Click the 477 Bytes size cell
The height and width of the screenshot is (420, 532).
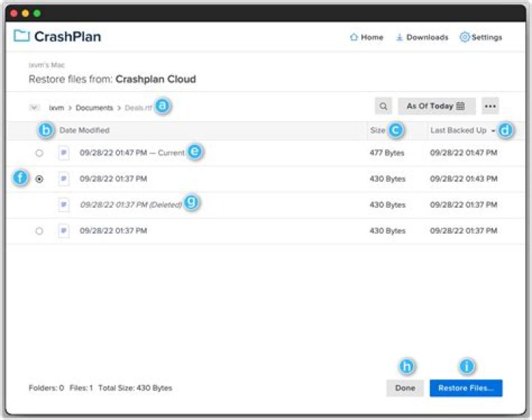[x=386, y=153]
